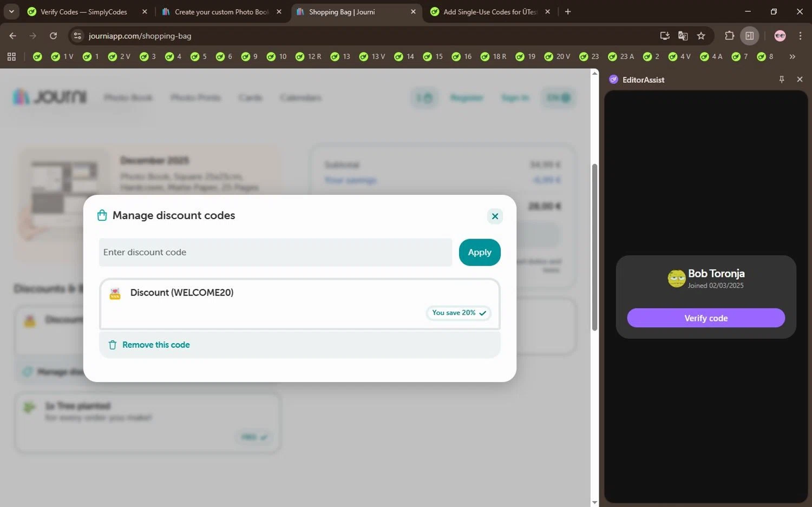The height and width of the screenshot is (507, 812).
Task: Pin the EditorAssist side panel
Action: (781, 80)
